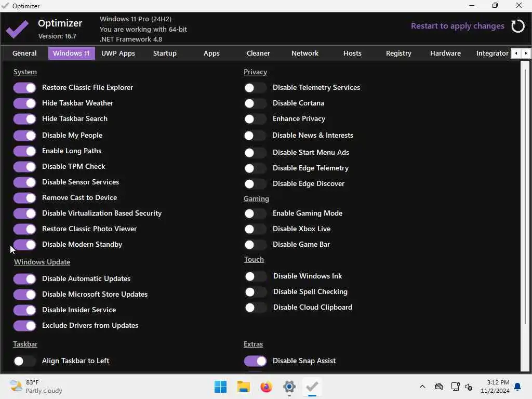Open Settings gear in the taskbar
The height and width of the screenshot is (399, 532).
289,387
